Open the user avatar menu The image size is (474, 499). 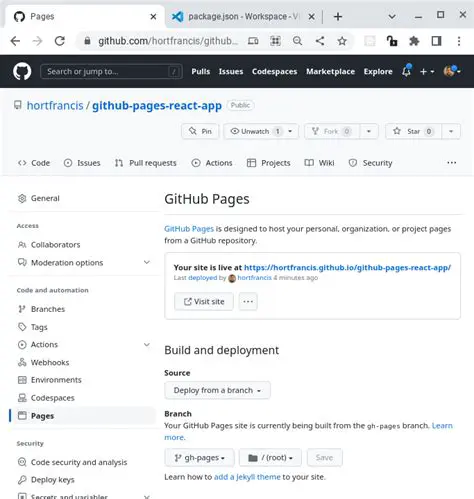pyautogui.click(x=452, y=71)
